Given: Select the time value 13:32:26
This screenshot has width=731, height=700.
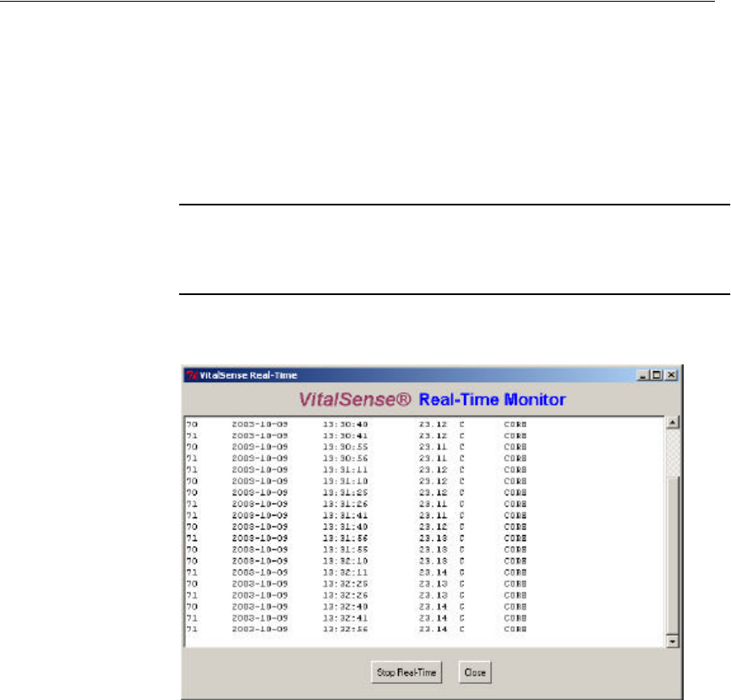Looking at the screenshot, I should 345,595.
